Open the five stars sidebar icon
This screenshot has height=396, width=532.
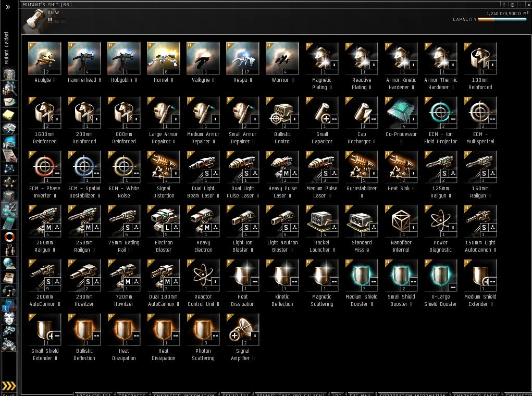click(x=9, y=182)
